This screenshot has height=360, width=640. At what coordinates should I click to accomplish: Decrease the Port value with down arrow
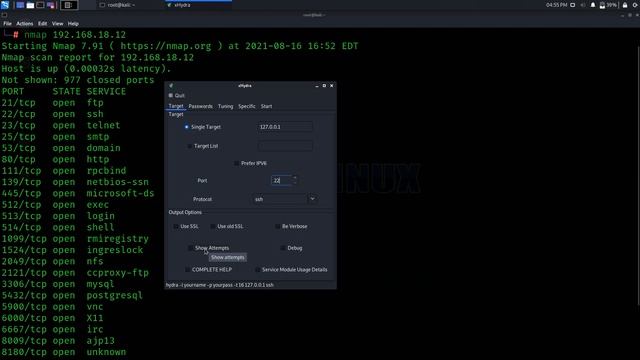[295, 183]
